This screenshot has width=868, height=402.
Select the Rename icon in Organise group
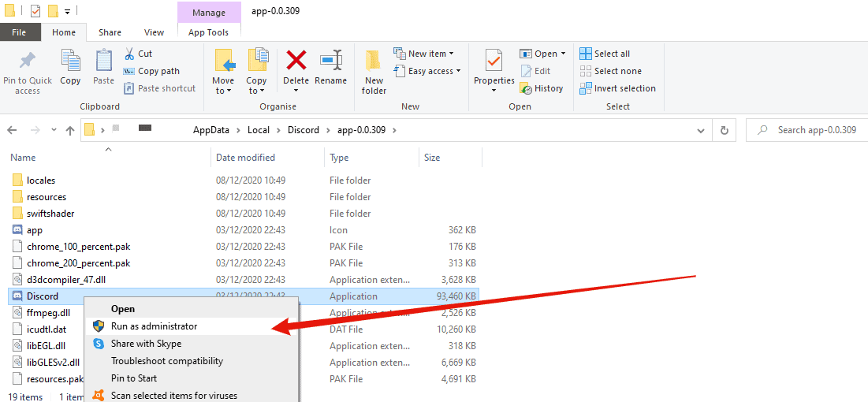tap(330, 61)
